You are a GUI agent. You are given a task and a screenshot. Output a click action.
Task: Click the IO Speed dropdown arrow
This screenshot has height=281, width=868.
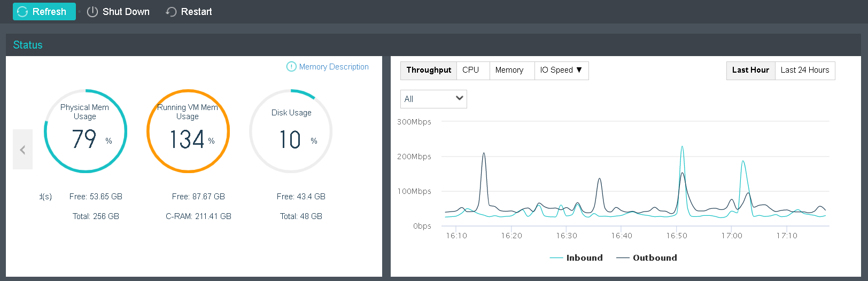pos(579,70)
